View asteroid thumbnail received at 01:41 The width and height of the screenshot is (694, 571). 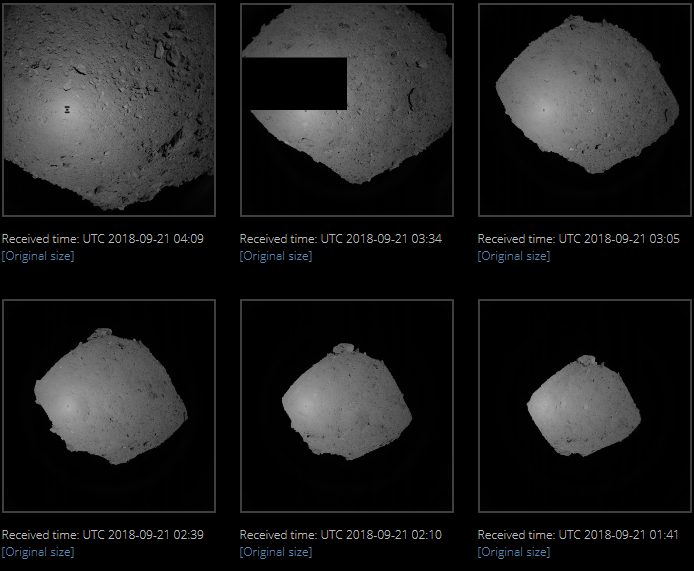tap(585, 406)
